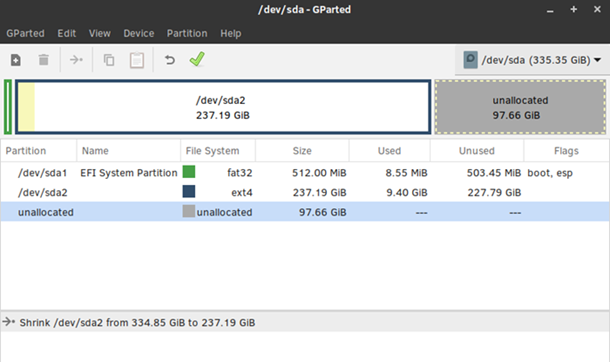Click the ext4 file system cell

coord(242,192)
